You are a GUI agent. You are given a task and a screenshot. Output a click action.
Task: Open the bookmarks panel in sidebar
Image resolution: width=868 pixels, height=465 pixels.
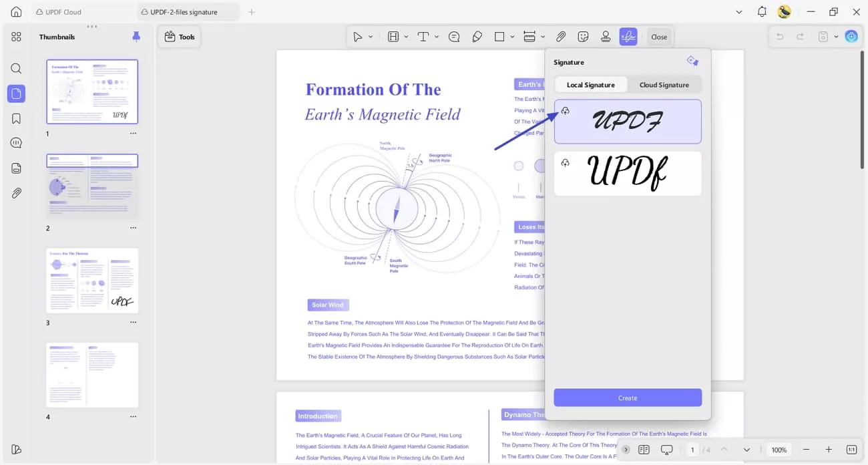(x=16, y=118)
